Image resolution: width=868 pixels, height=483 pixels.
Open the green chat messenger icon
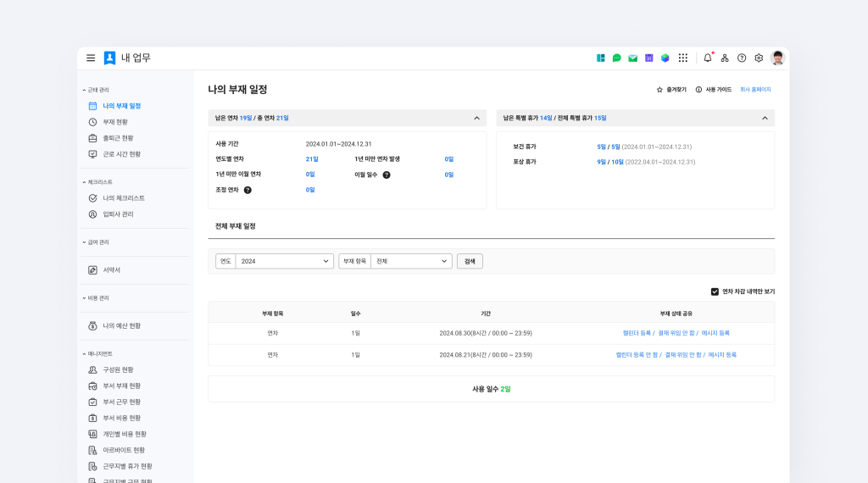click(x=617, y=58)
